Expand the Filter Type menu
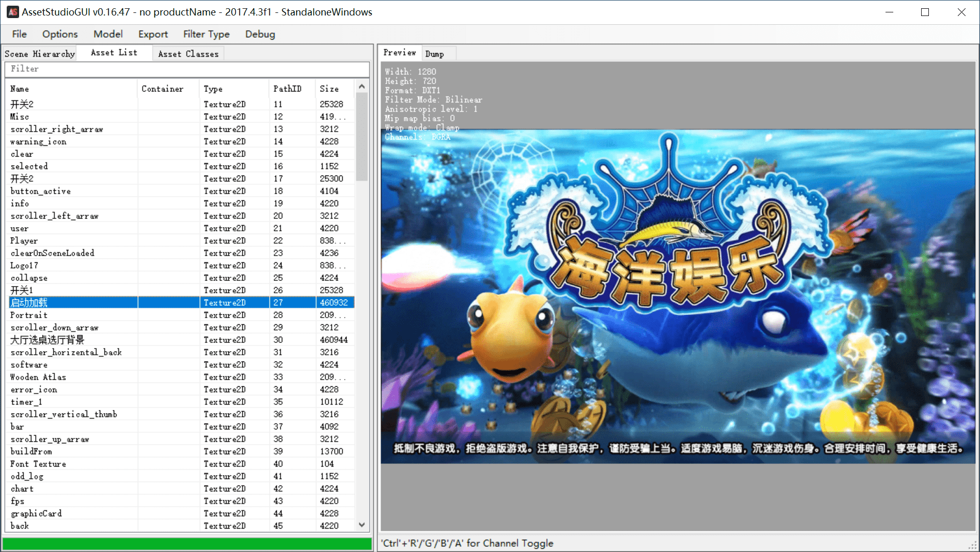 pos(206,34)
